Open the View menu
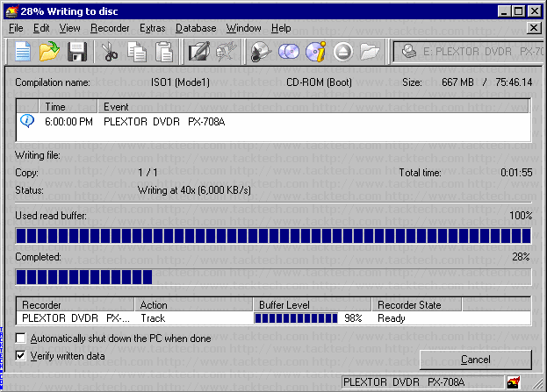547x392 pixels. [69, 28]
